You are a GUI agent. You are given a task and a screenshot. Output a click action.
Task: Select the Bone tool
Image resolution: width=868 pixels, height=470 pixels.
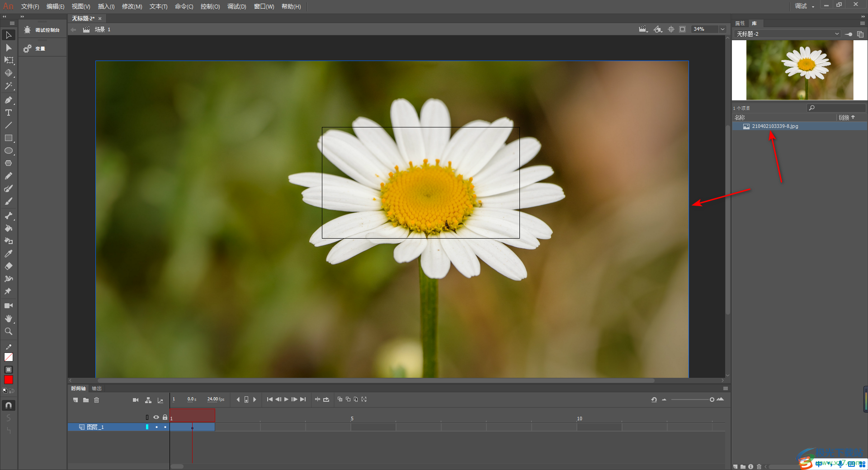point(9,216)
